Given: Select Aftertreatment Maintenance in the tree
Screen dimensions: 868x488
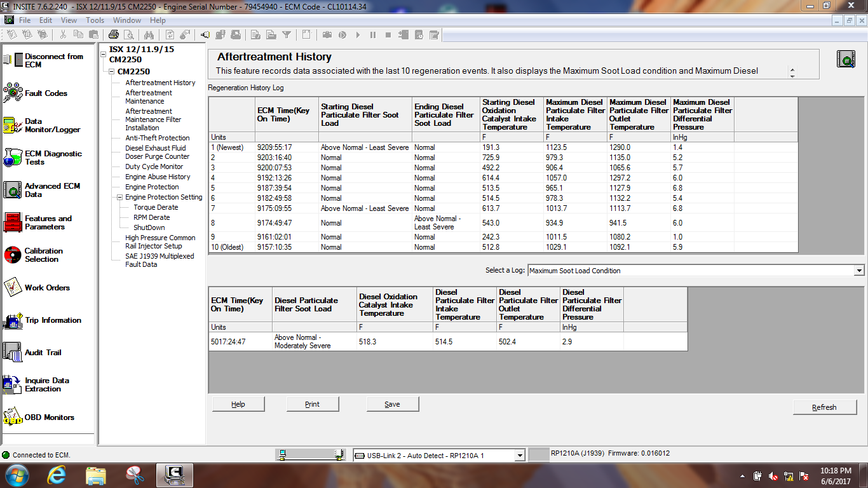Looking at the screenshot, I should (149, 97).
